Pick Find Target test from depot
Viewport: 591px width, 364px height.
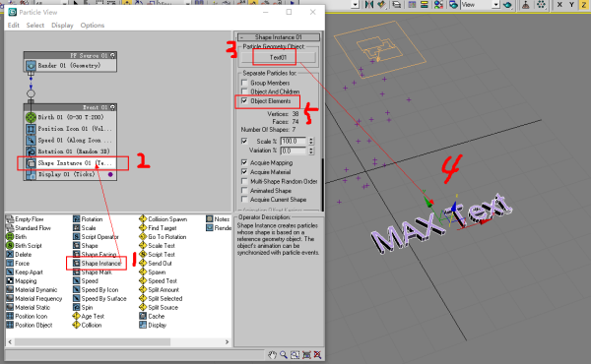[x=158, y=227]
